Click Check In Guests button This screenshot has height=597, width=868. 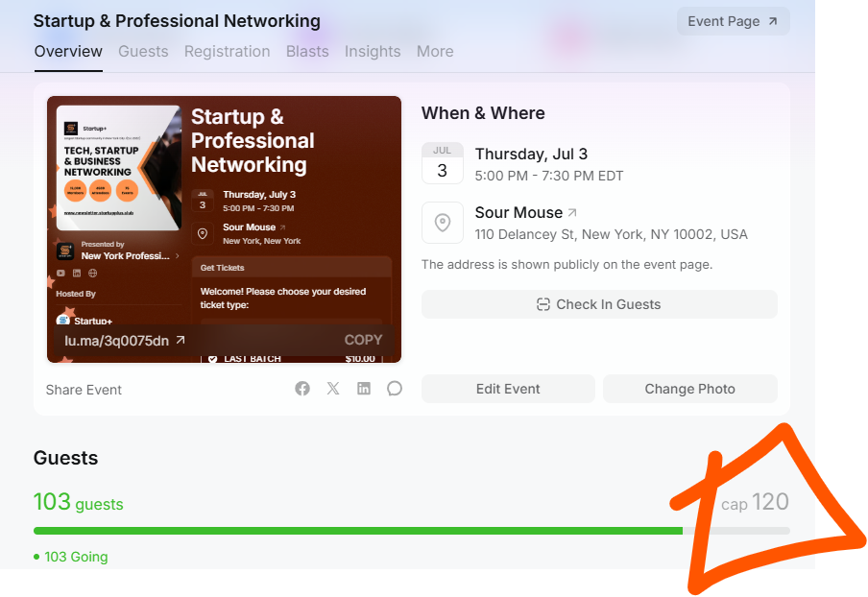coord(599,304)
